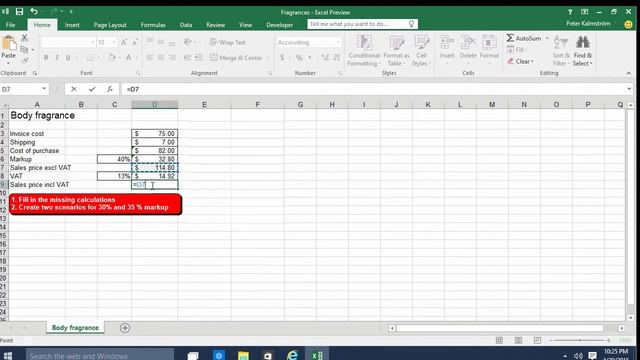Click the horizontal scrollbar track
Image resolution: width=640 pixels, height=360 pixels.
click(500, 328)
